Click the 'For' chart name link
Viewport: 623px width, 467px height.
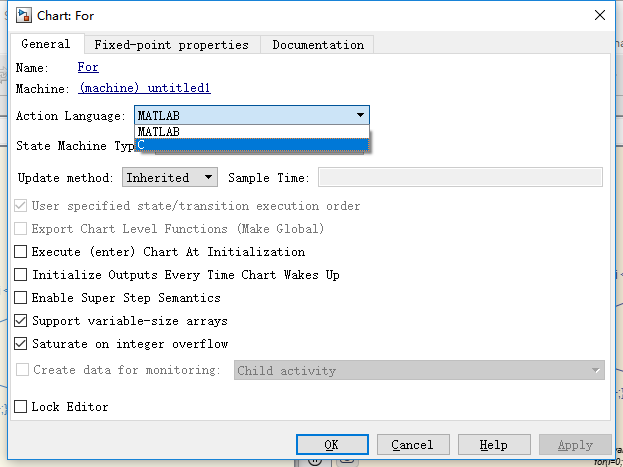(88, 68)
